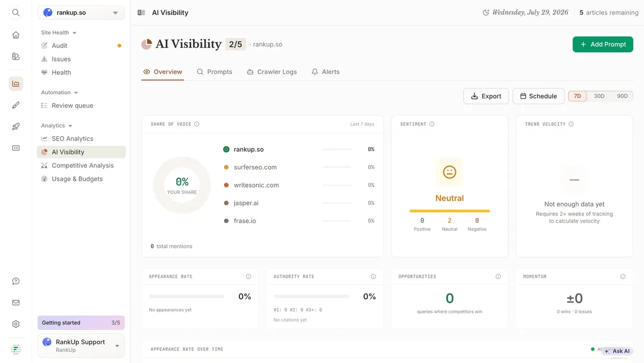This screenshot has height=363, width=644.
Task: Show info for Opportunities card
Action: (x=498, y=277)
